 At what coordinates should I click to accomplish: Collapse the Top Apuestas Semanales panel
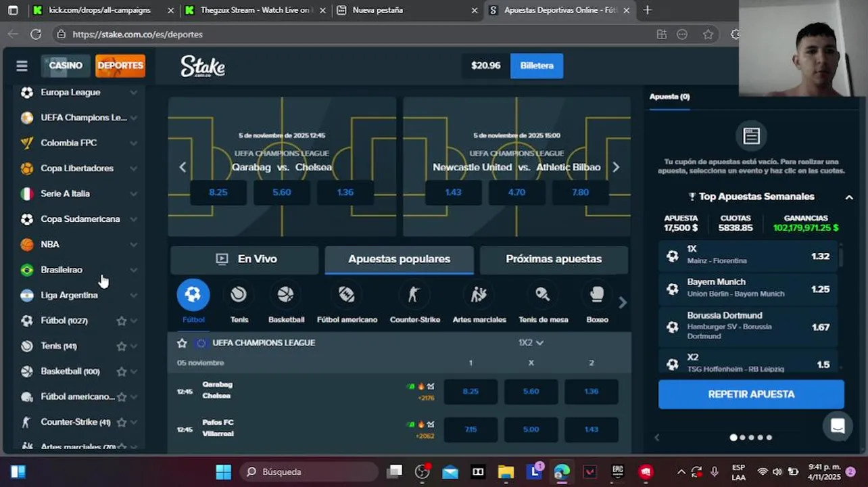pos(849,197)
